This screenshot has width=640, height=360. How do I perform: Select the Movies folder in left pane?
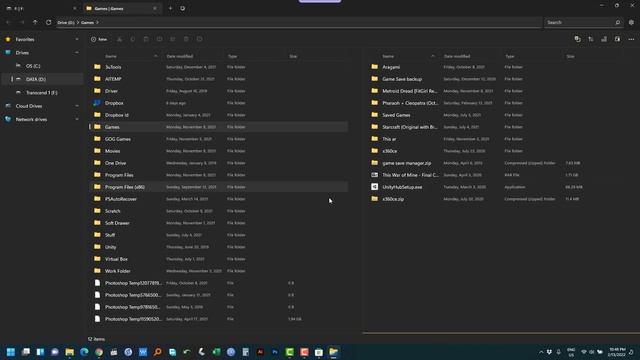[x=218, y=151]
